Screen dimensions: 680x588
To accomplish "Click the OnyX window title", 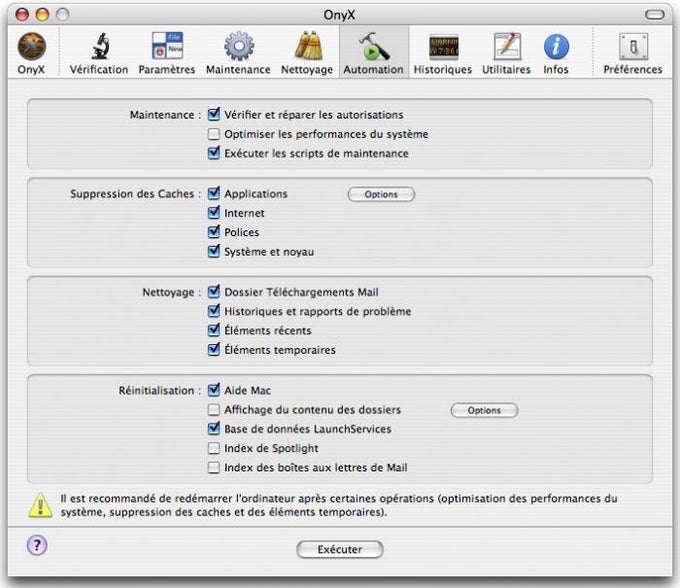I will pos(339,15).
